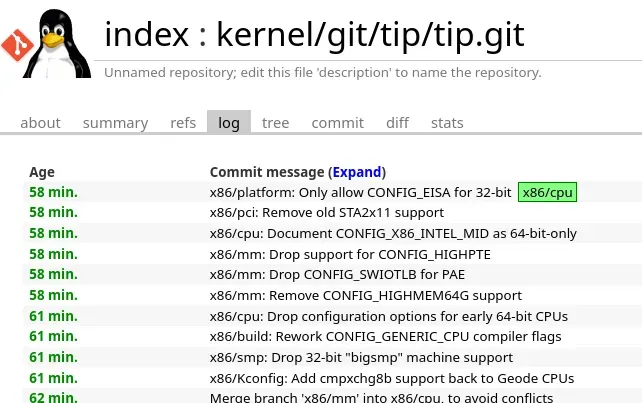Open commit 'Drop CONFIG_SWIOTLB for PAE'
The image size is (642, 403).
coord(337,274)
